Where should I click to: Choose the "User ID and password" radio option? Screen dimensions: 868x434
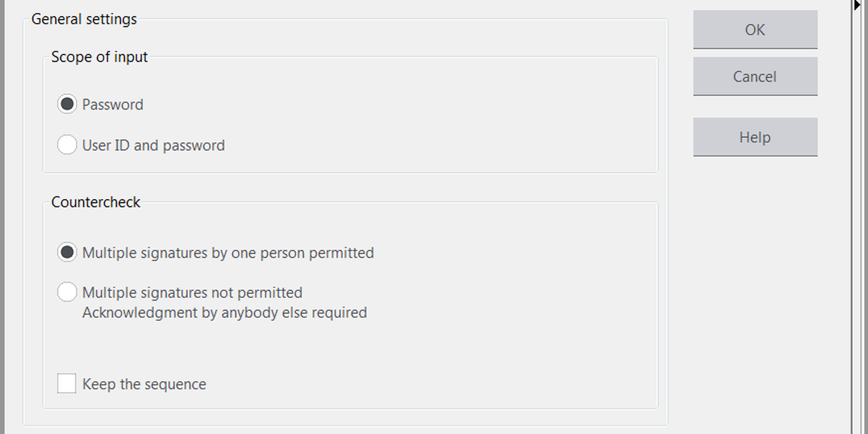tap(67, 145)
